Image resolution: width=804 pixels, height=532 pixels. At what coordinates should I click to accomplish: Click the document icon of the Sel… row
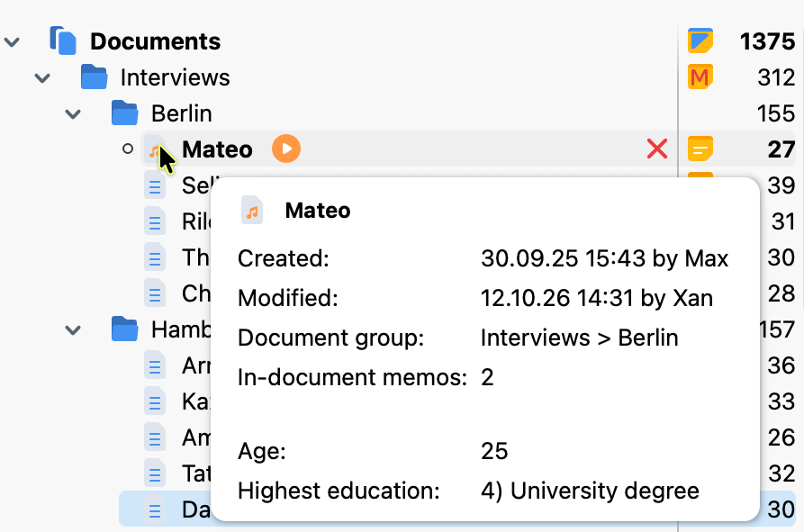[x=154, y=185]
